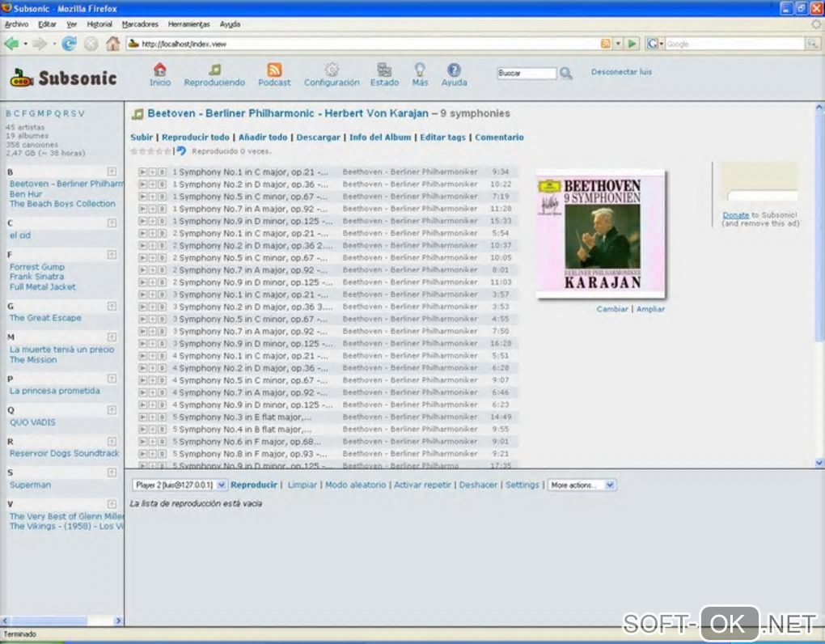Screen dimensions: 825x644
Task: Open the Inicio home icon
Action: [160, 70]
